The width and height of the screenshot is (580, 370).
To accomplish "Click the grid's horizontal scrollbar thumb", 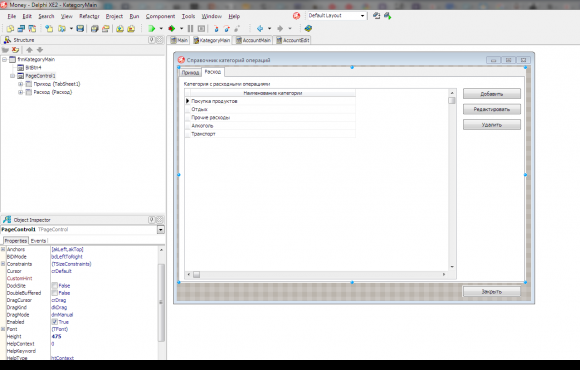I will click(x=196, y=275).
